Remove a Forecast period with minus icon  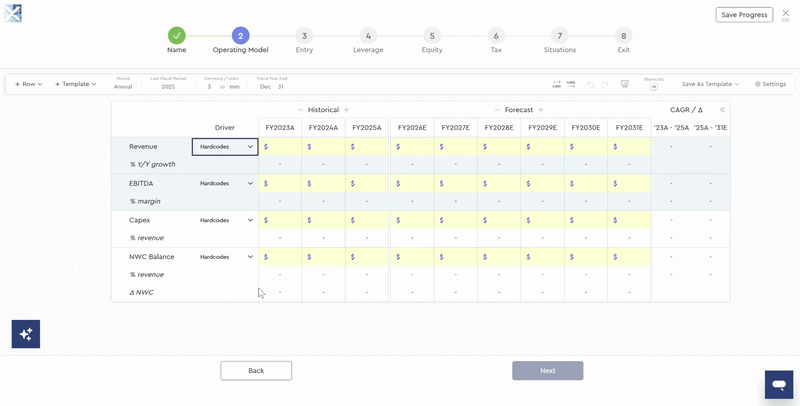pos(497,110)
